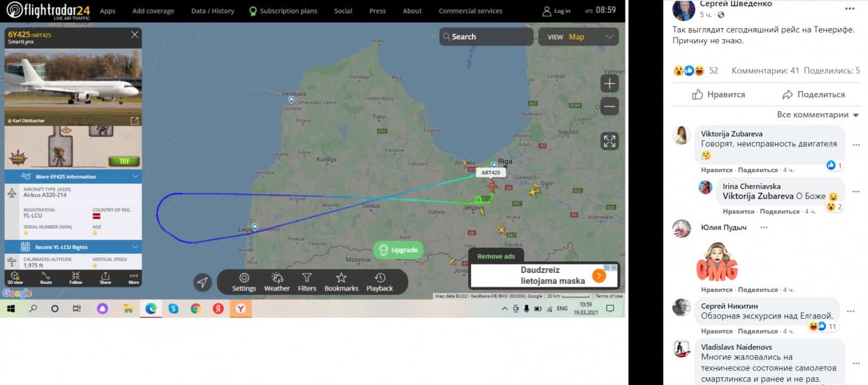Open Data / History menu
This screenshot has width=868, height=385.
212,11
